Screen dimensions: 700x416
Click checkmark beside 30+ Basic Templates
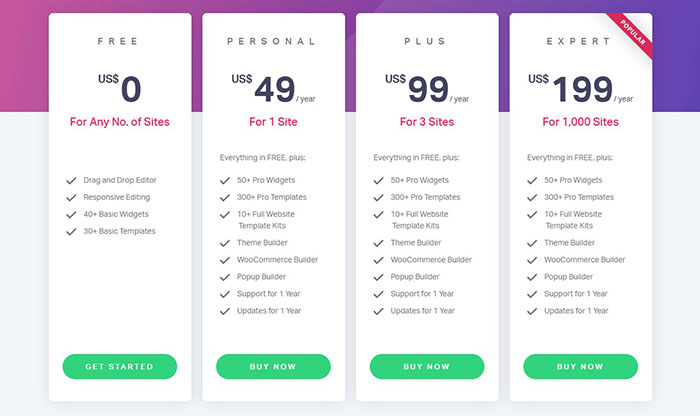click(x=71, y=231)
